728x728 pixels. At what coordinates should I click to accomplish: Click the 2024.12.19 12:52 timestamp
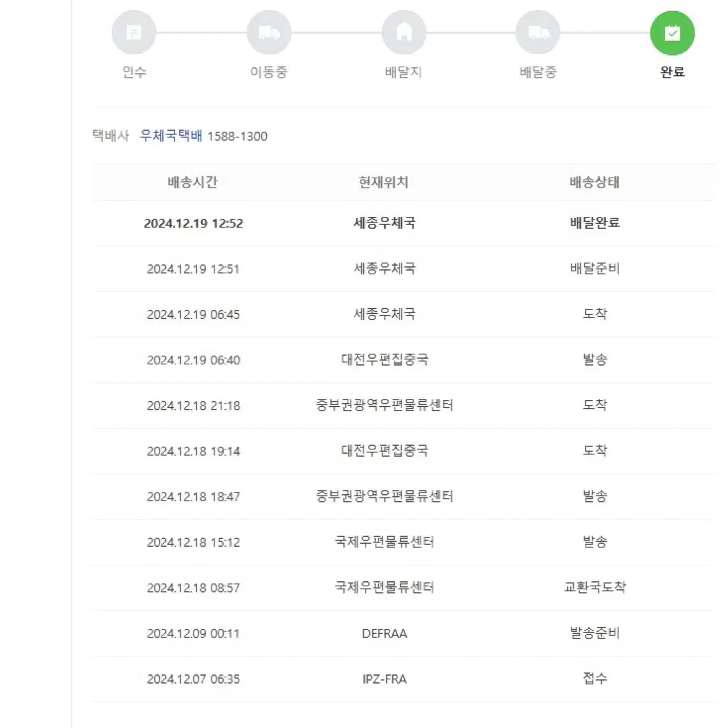(194, 223)
